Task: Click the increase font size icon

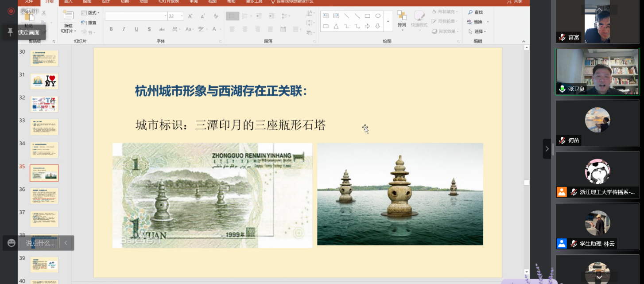Action: coord(190,16)
